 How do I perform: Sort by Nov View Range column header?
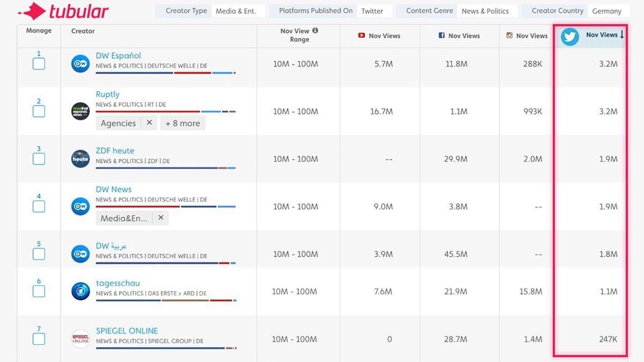tap(299, 35)
